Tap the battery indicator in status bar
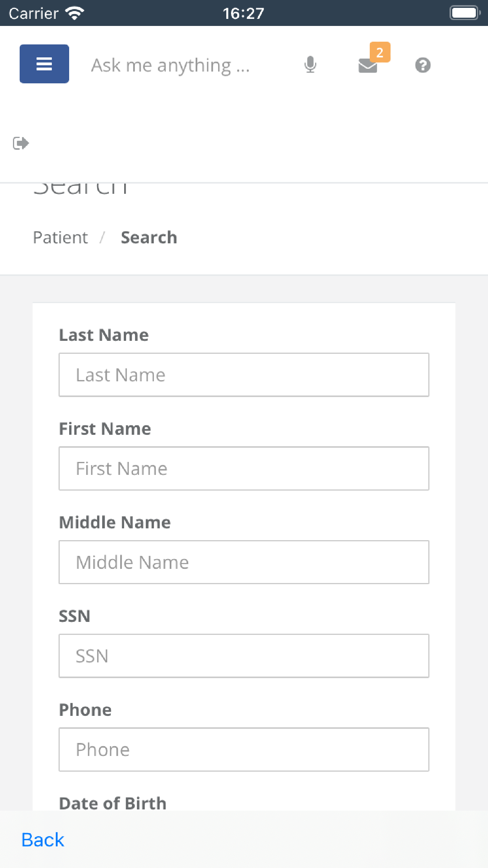 click(465, 13)
